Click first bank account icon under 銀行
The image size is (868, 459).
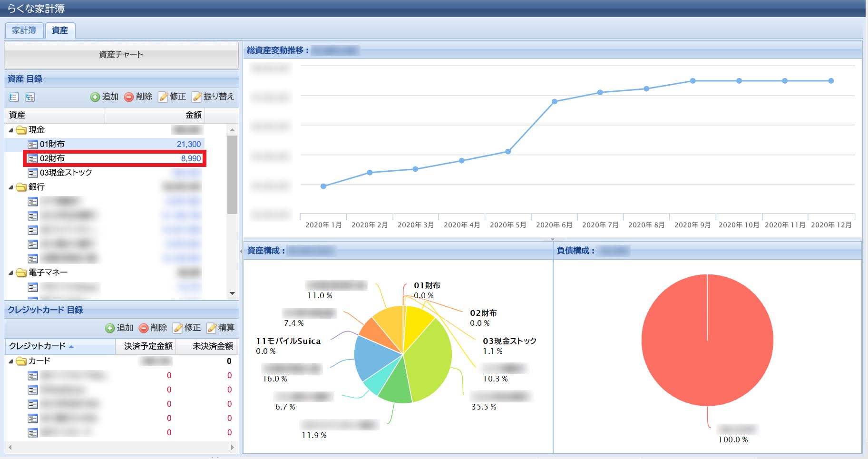click(33, 202)
